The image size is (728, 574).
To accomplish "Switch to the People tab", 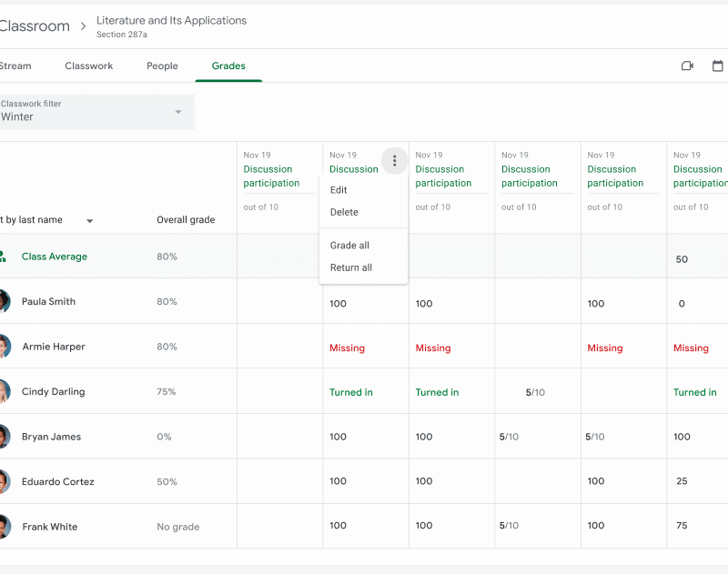I will point(162,65).
